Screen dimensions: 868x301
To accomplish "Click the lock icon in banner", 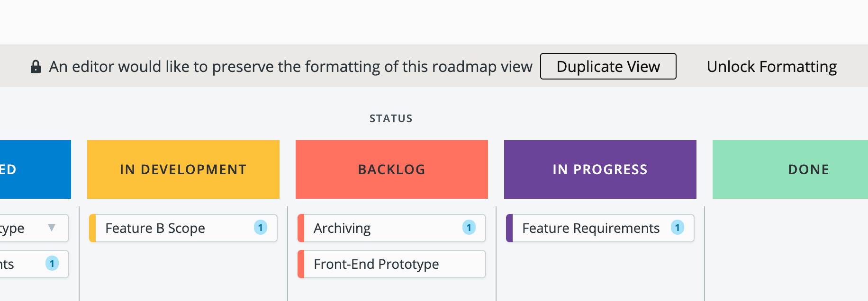I will (36, 67).
